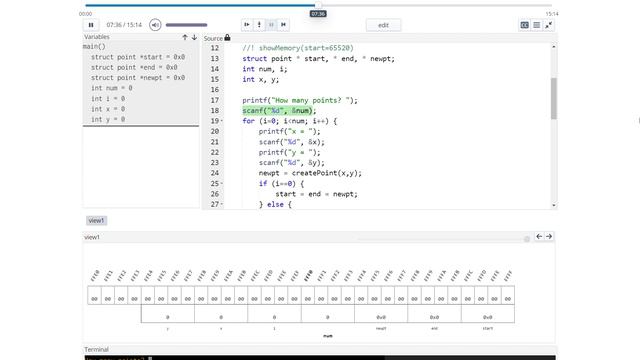The height and width of the screenshot is (360, 640).
Task: Select variable 'int x = 0'
Action: (108, 109)
